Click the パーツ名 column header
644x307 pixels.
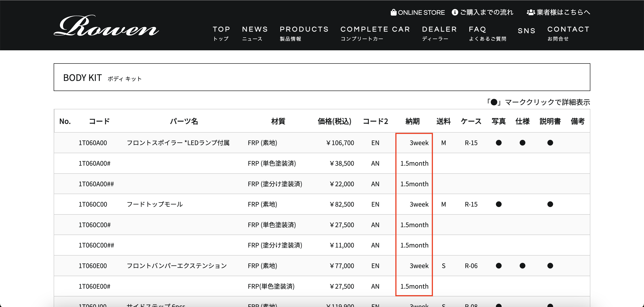pos(184,121)
